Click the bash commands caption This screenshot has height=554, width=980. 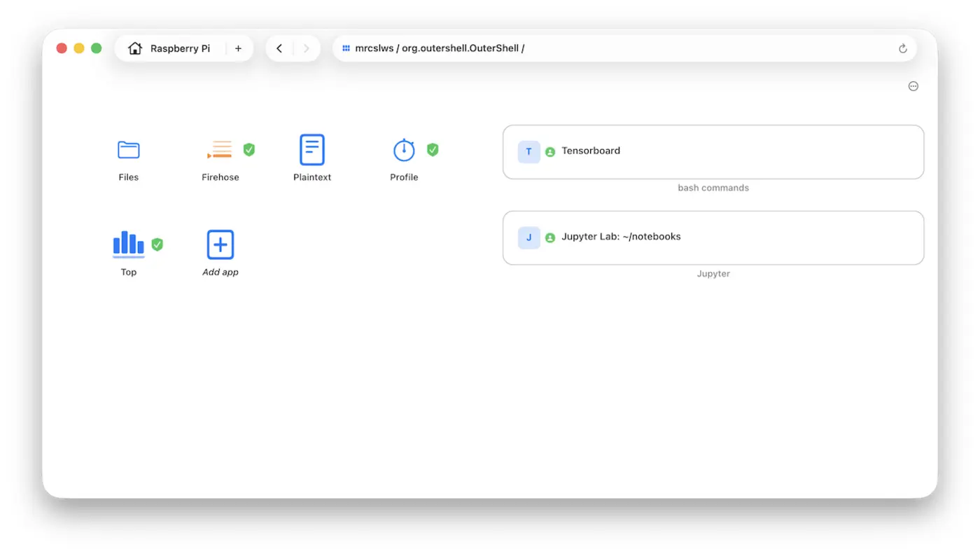[713, 188]
